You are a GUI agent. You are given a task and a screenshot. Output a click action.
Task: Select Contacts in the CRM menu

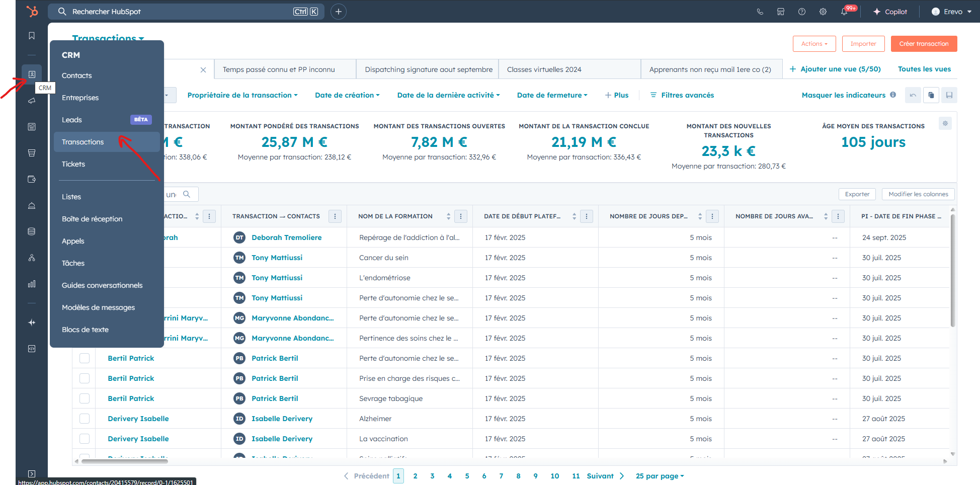click(x=77, y=75)
